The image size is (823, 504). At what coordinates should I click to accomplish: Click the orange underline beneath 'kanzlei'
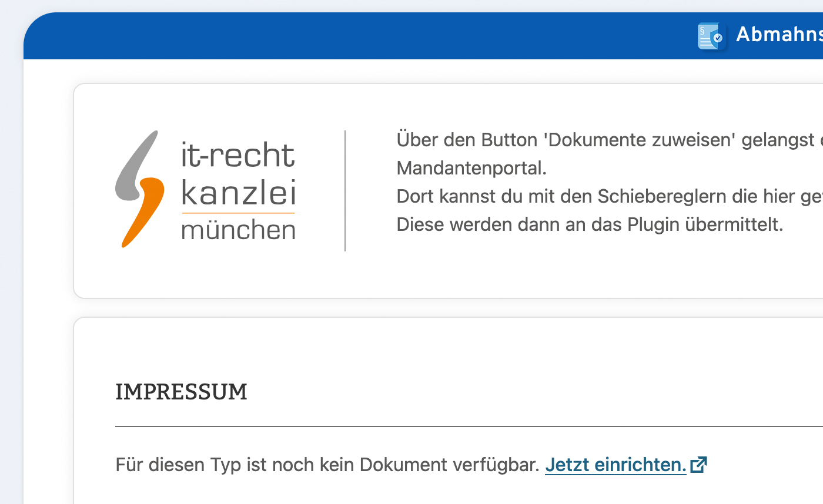[x=238, y=213]
